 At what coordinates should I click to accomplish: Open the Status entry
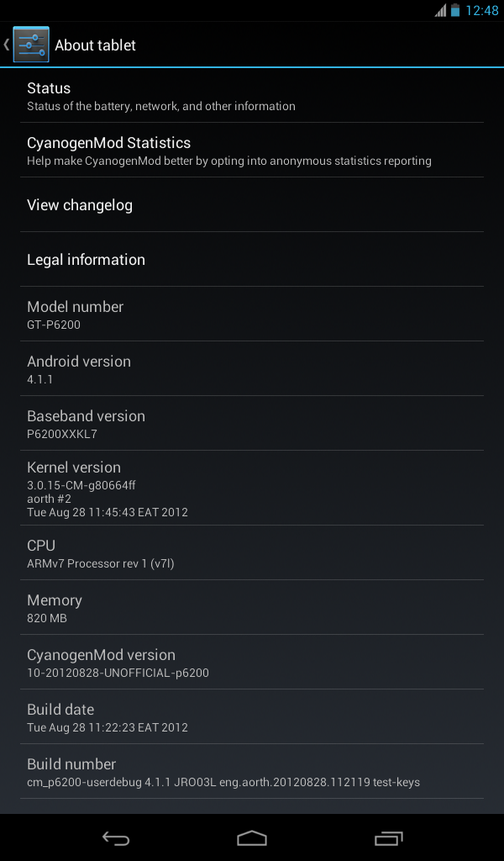click(252, 96)
